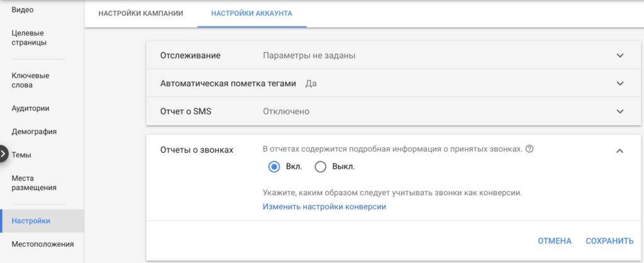The width and height of the screenshot is (644, 263).
Task: Expand the "Отчет о SMS" section
Action: [620, 111]
